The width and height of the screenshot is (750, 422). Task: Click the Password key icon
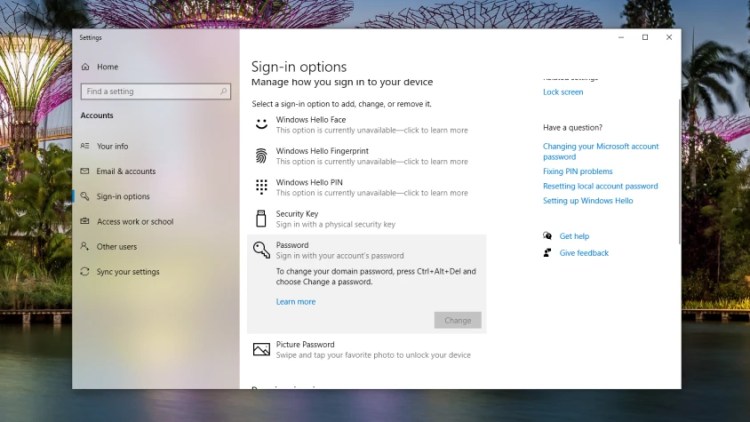[261, 250]
